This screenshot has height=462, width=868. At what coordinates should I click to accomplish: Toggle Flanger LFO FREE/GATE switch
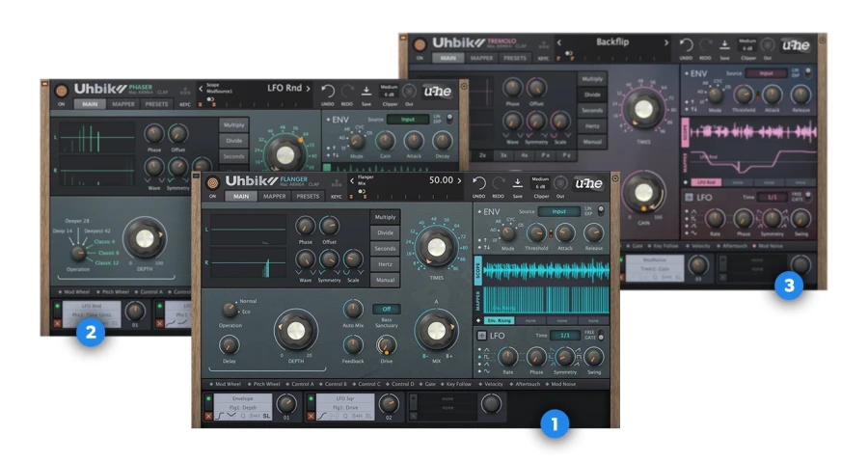[601, 336]
